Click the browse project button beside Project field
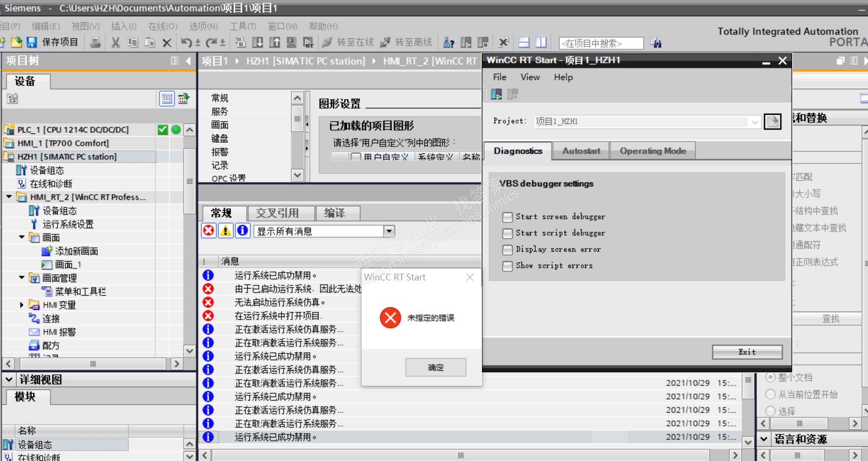Viewport: 868px width, 461px height. coord(773,122)
